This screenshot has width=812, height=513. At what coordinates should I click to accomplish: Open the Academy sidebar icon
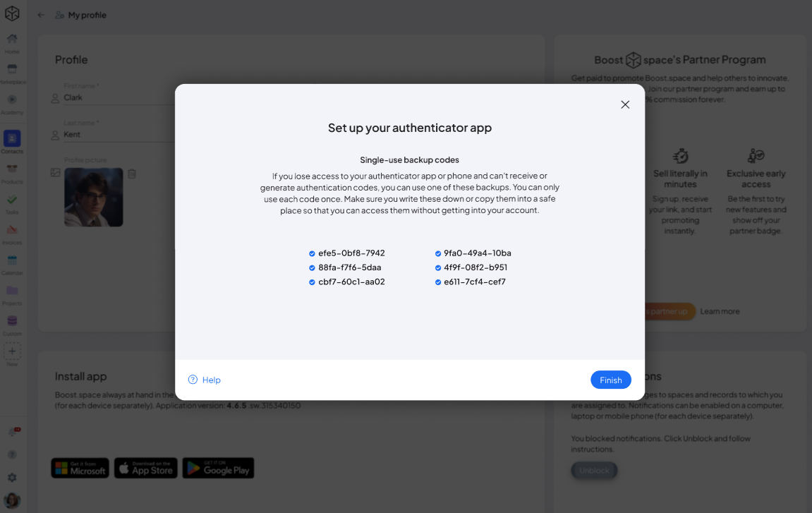tap(12, 99)
